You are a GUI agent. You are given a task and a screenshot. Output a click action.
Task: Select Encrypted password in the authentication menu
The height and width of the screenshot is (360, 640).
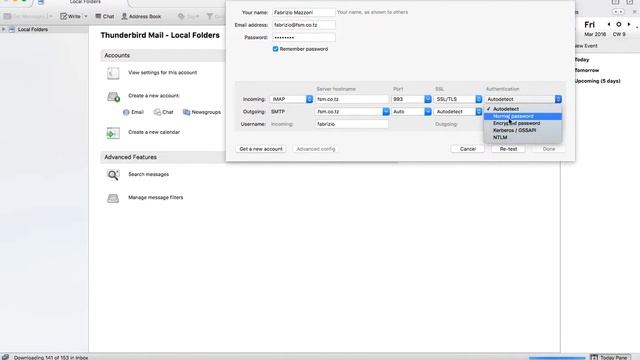click(x=523, y=123)
